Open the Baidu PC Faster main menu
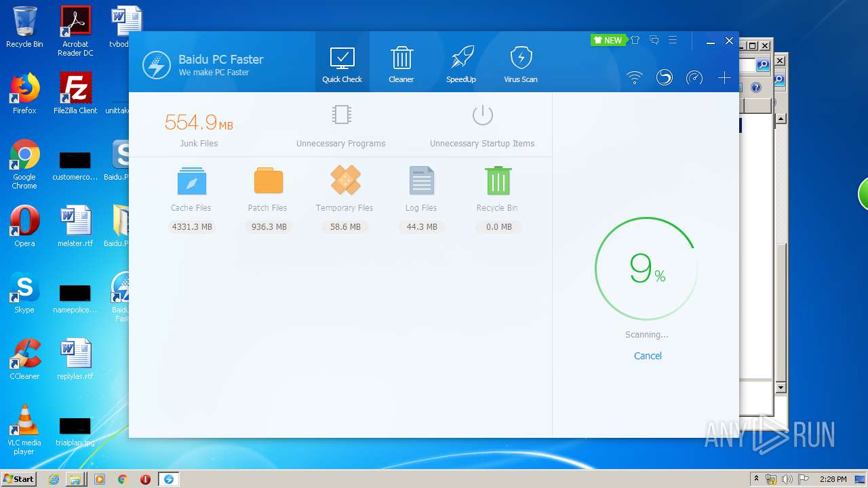The image size is (868, 488). click(673, 41)
